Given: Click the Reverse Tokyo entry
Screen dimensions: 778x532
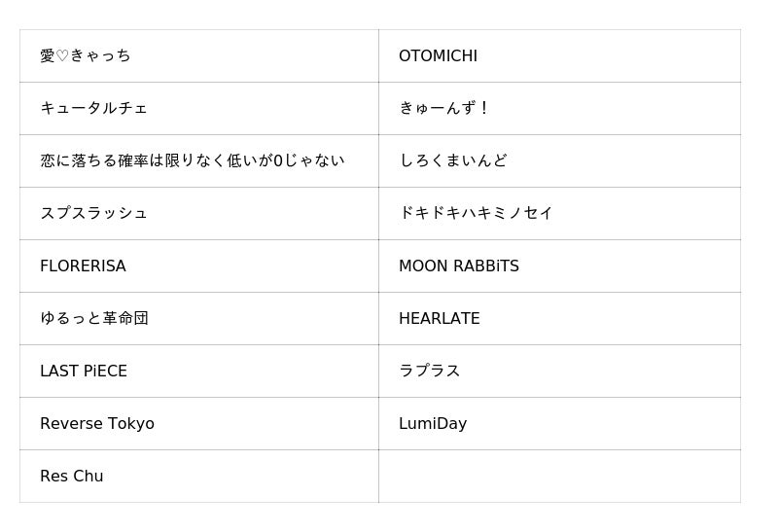Looking at the screenshot, I should 97,424.
